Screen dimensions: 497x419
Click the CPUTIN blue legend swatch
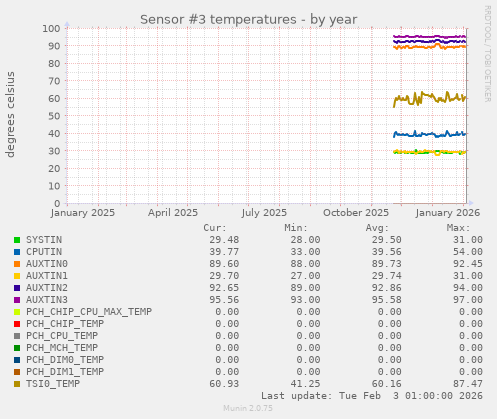[17, 252]
